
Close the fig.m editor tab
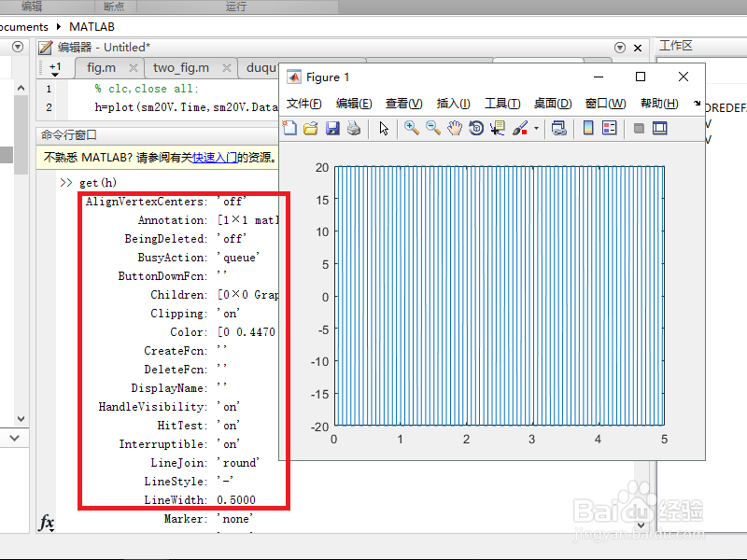(x=134, y=68)
